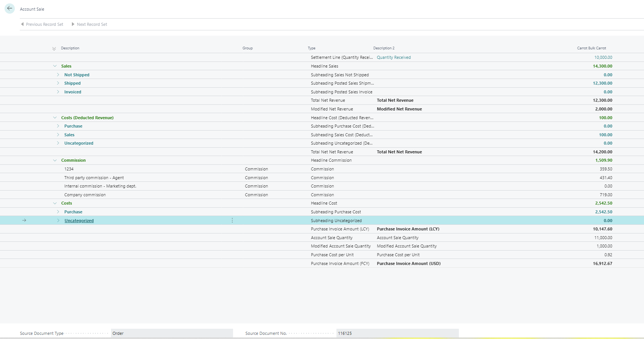Open the highlighted Uncategorized link
Viewport: 644px width, 339px height.
(x=79, y=221)
